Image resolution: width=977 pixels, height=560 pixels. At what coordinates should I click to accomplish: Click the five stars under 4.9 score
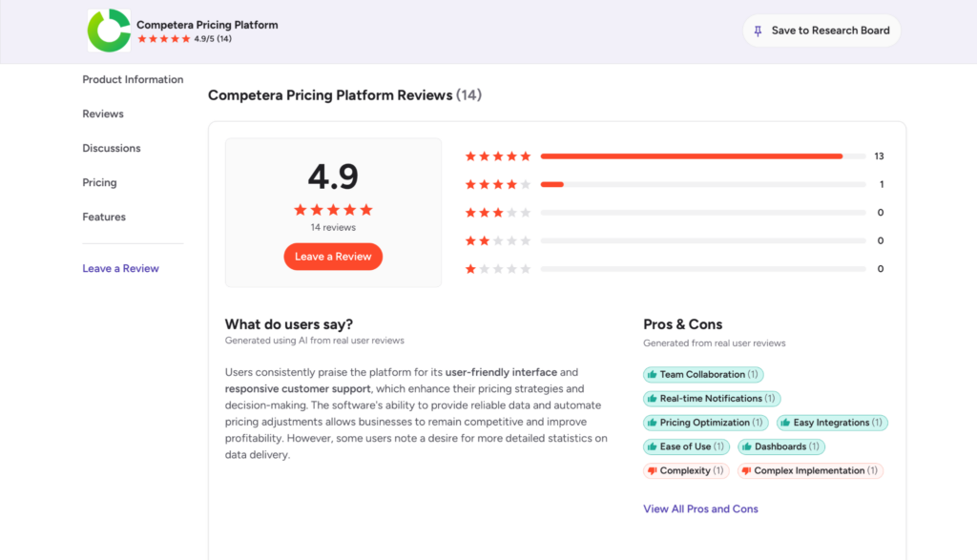coord(333,210)
